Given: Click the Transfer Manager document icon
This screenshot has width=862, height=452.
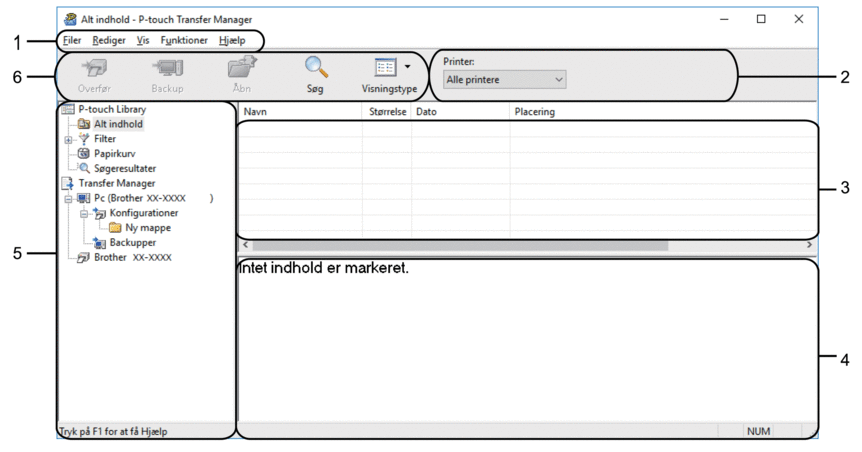Looking at the screenshot, I should coord(68,183).
